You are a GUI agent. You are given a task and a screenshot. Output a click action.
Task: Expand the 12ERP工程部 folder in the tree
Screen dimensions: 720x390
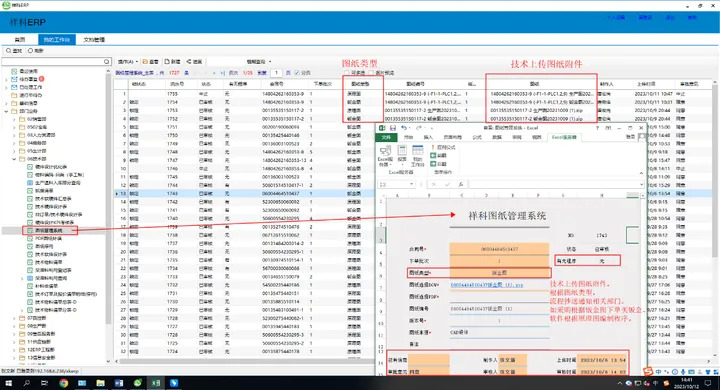14,350
